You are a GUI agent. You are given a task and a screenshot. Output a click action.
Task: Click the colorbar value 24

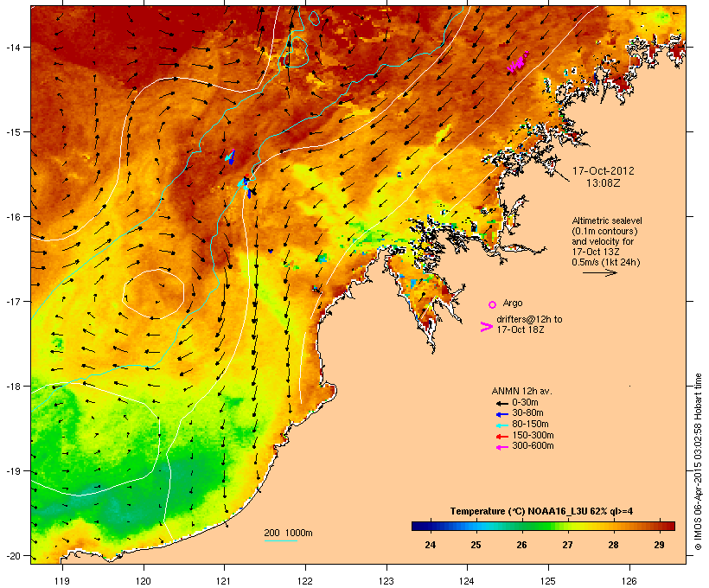[430, 545]
